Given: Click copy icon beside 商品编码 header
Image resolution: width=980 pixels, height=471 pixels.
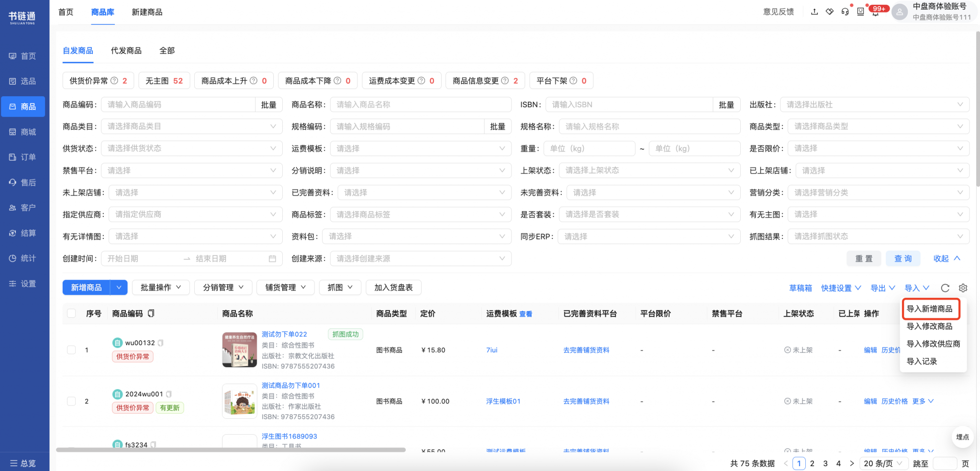Looking at the screenshot, I should click(x=151, y=314).
